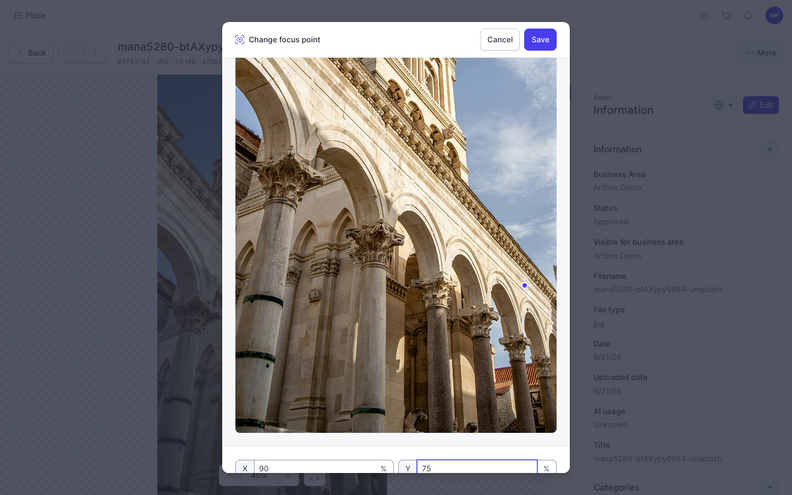
Task: Click the Business Area value Artbox Demo
Action: [617, 187]
